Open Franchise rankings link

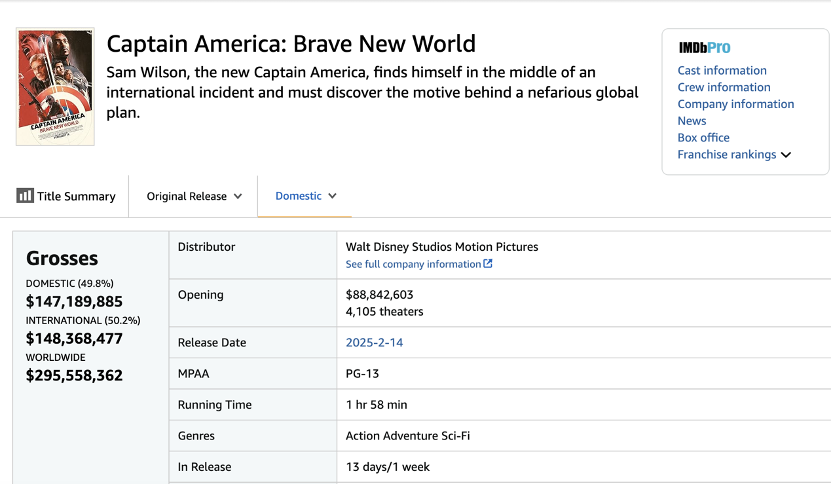[726, 154]
